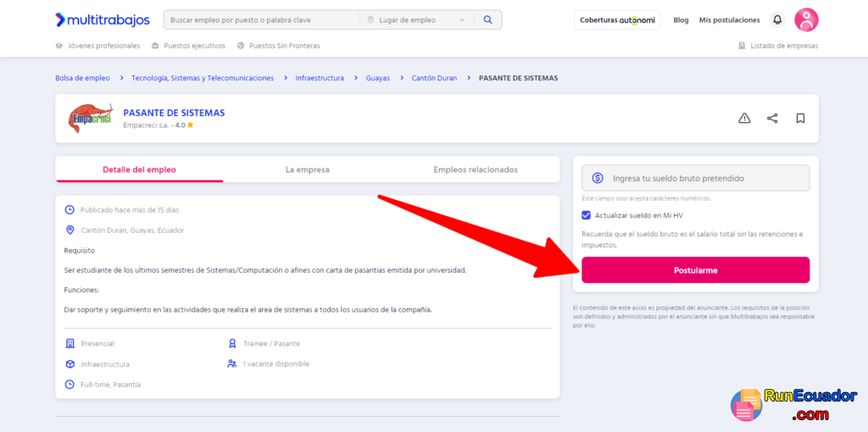This screenshot has height=432, width=868.
Task: Open the Blog menu item
Action: 681,20
